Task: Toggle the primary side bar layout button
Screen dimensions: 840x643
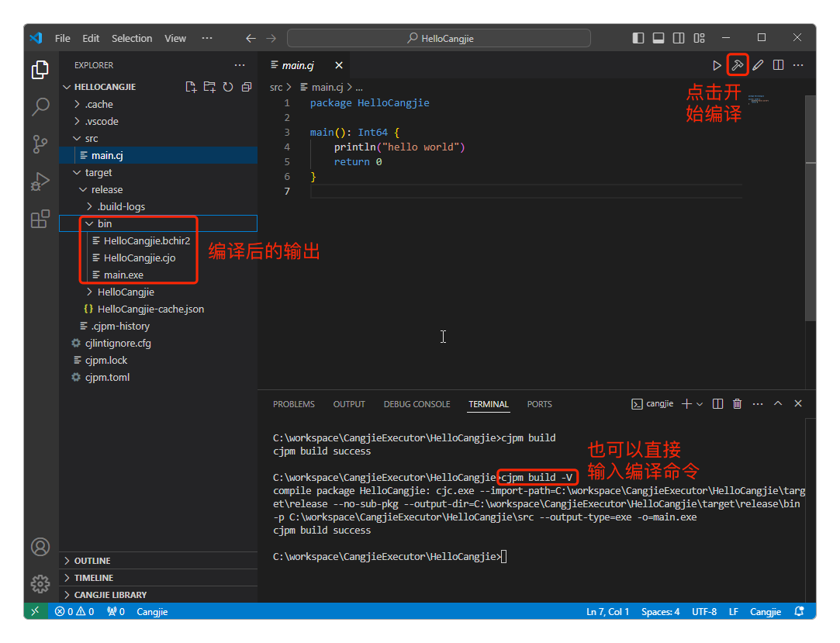Action: 638,38
